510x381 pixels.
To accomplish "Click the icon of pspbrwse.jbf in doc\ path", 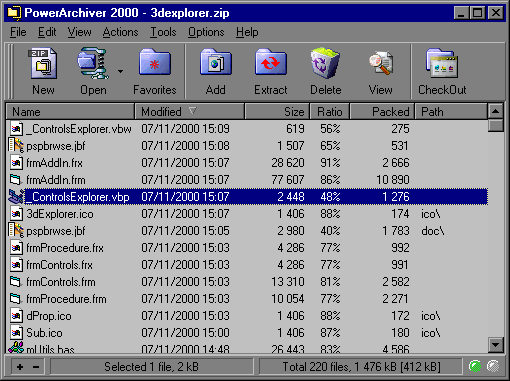I will 16,231.
